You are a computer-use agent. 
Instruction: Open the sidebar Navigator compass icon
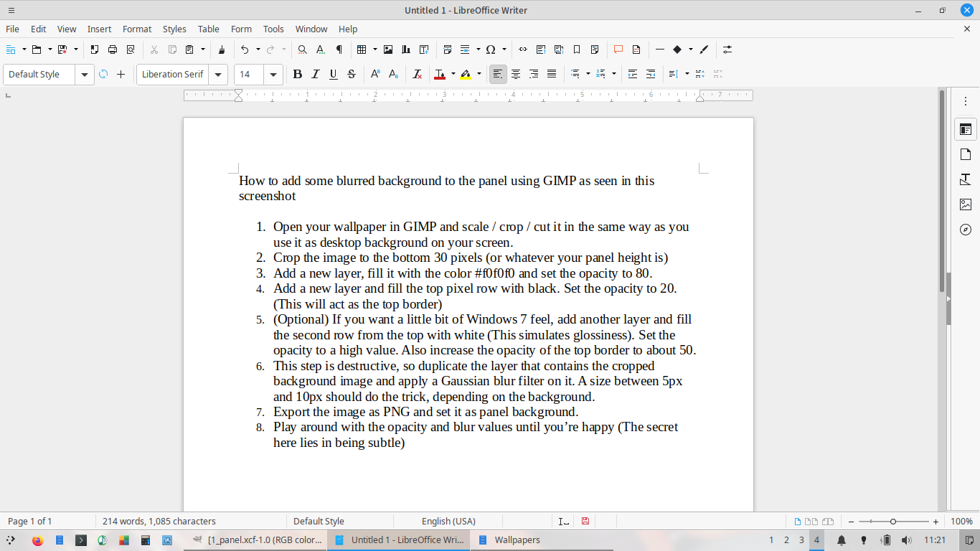(966, 230)
